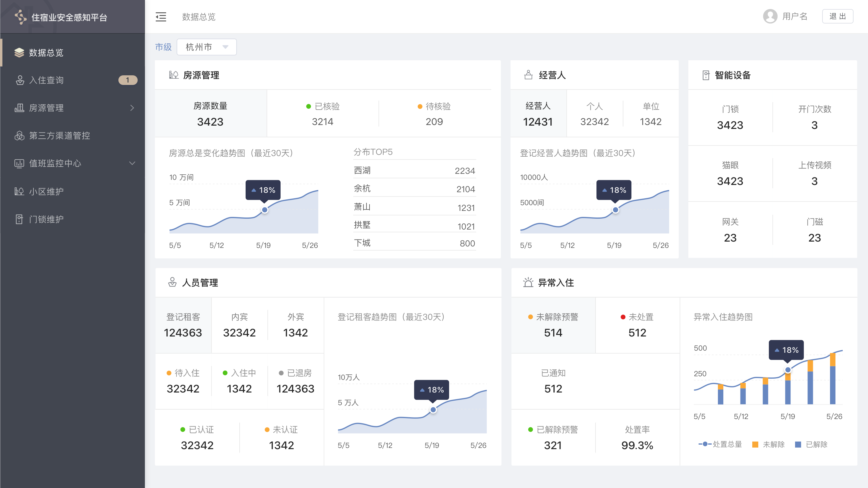Go to 第三方渠道管控 menu item
The width and height of the screenshot is (868, 488).
click(59, 136)
